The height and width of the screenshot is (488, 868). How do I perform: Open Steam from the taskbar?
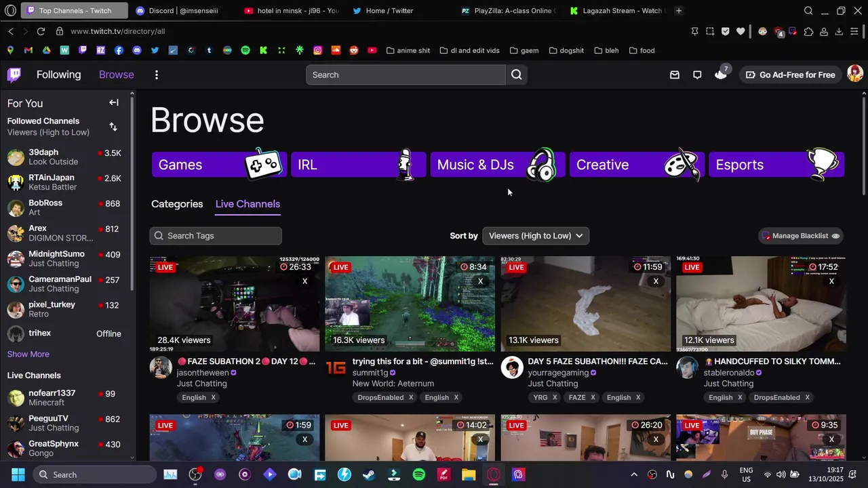(x=368, y=474)
